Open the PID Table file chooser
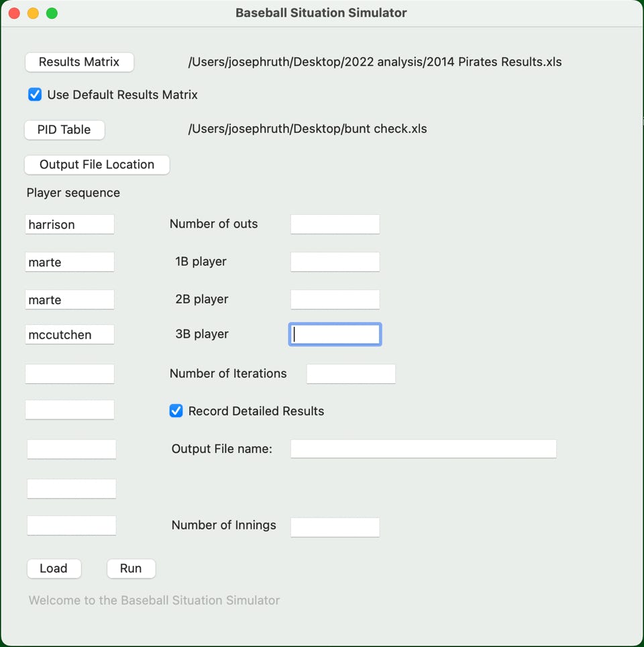644x647 pixels. pyautogui.click(x=64, y=130)
